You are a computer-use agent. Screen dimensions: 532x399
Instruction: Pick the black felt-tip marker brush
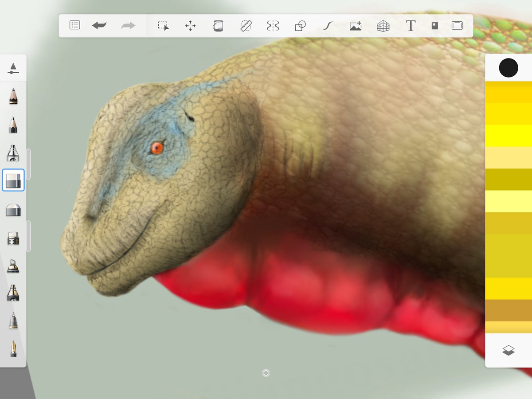coord(13,293)
